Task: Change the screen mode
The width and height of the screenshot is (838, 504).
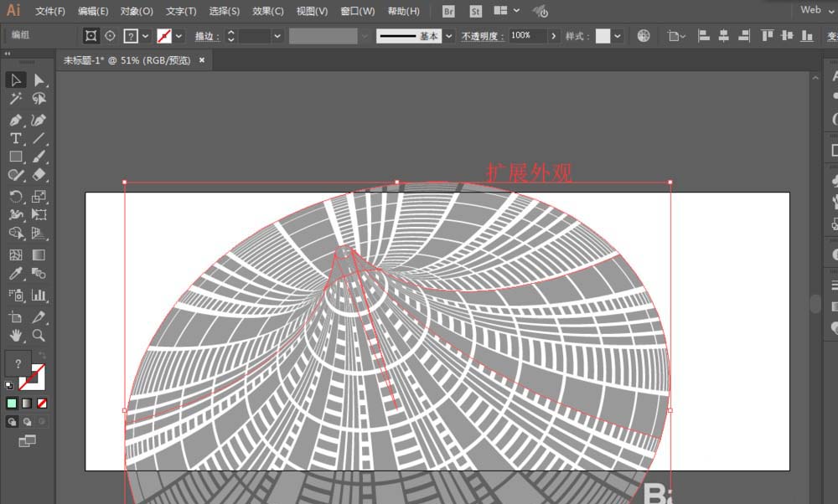Action: tap(27, 441)
